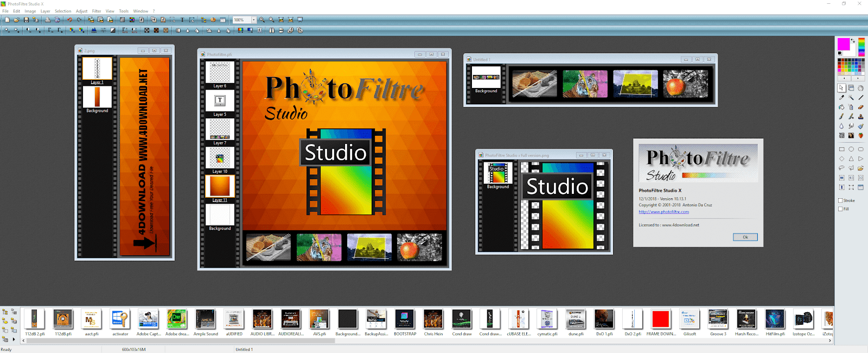Choose the Lasso selection shape

tap(841, 168)
